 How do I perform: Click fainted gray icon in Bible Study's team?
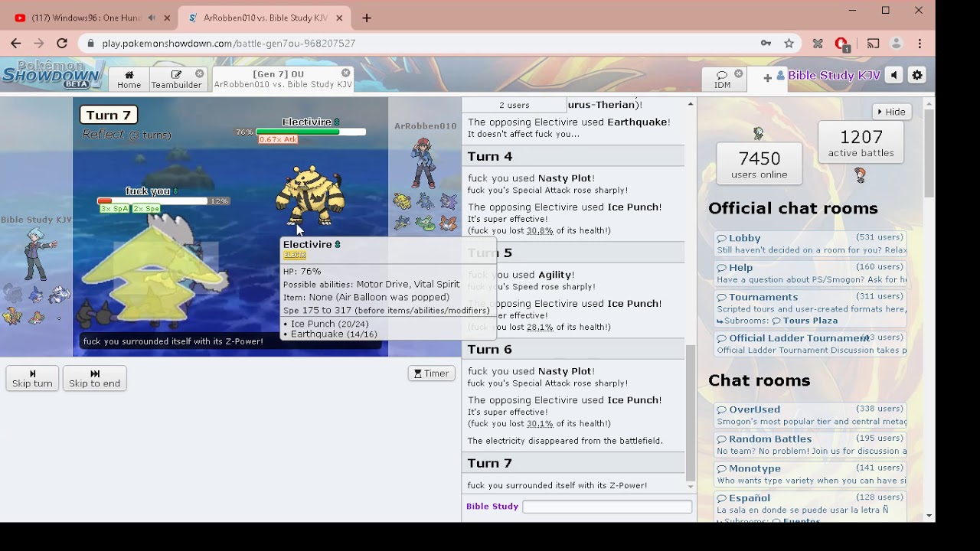pos(12,292)
